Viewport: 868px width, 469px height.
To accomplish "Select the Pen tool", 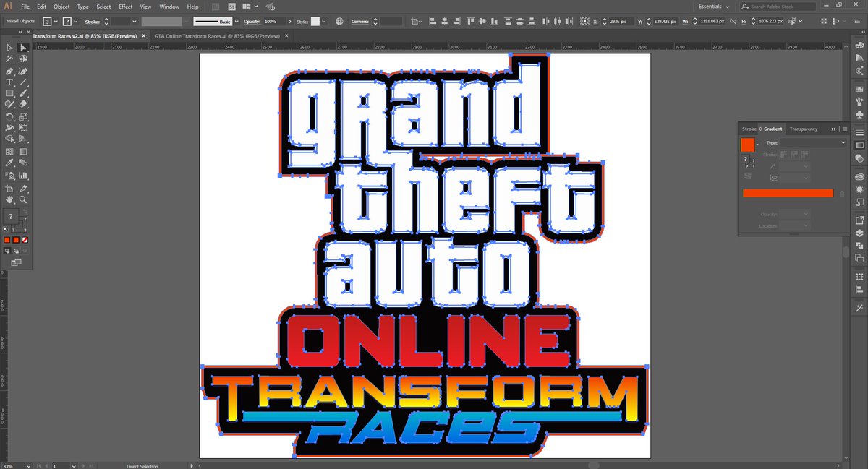I will pyautogui.click(x=10, y=72).
